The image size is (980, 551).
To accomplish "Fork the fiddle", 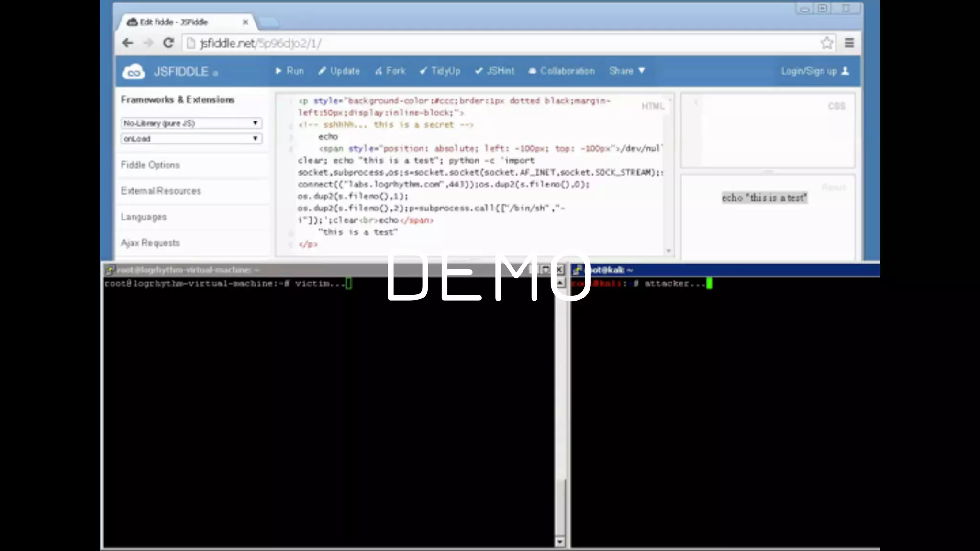I will pyautogui.click(x=390, y=71).
